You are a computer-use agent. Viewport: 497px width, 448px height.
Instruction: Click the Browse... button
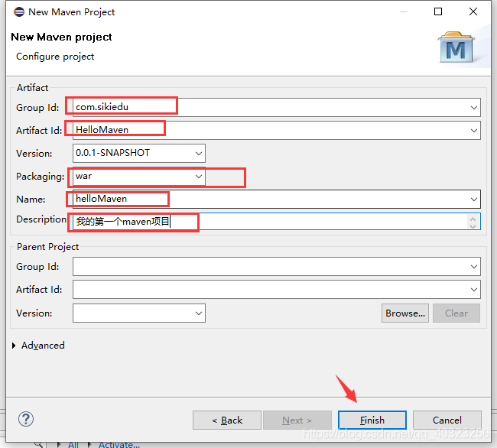coord(404,313)
